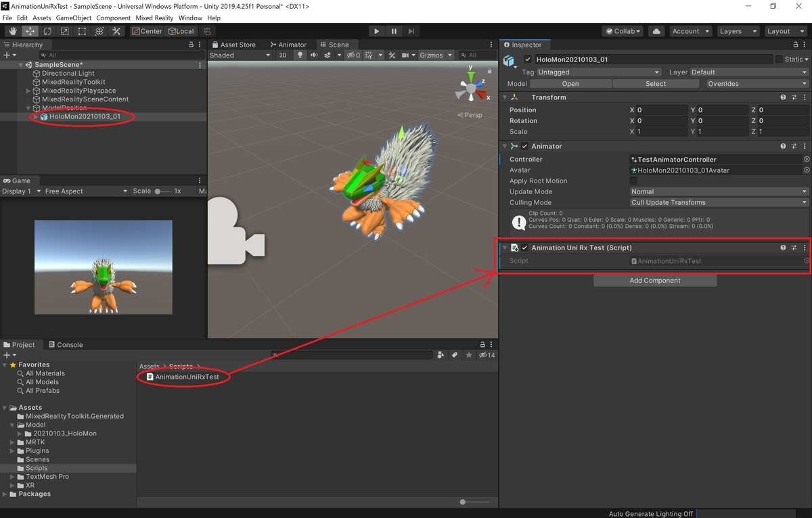Open the GameObject menu
Viewport: 812px width, 518px height.
pos(74,18)
